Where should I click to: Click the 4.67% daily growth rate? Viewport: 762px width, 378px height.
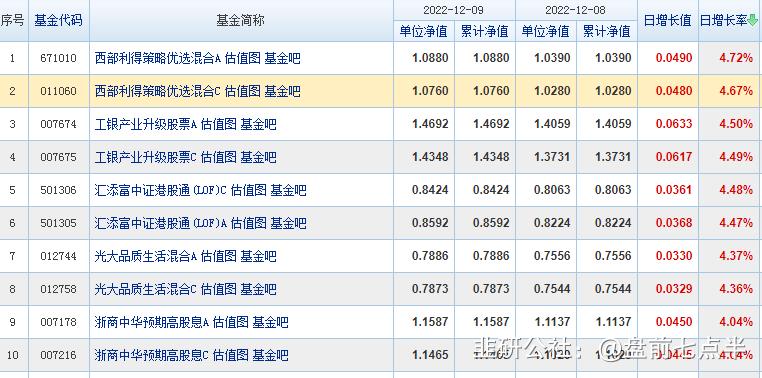(736, 91)
